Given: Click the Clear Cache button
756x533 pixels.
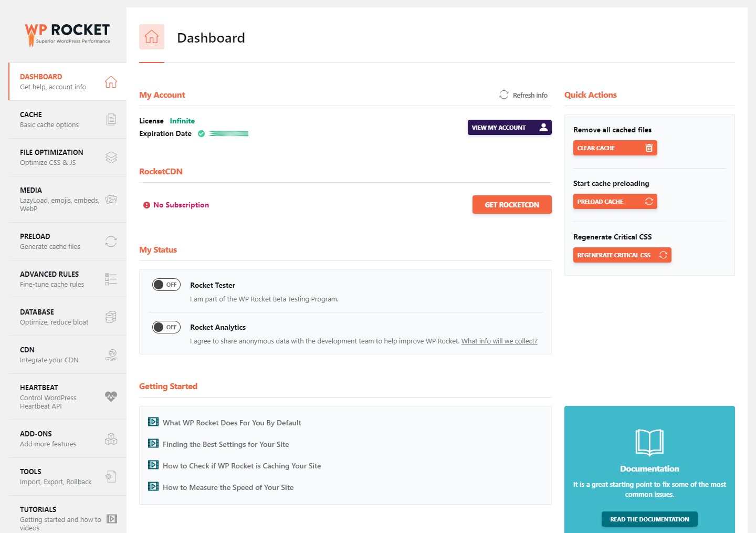Looking at the screenshot, I should coord(615,148).
